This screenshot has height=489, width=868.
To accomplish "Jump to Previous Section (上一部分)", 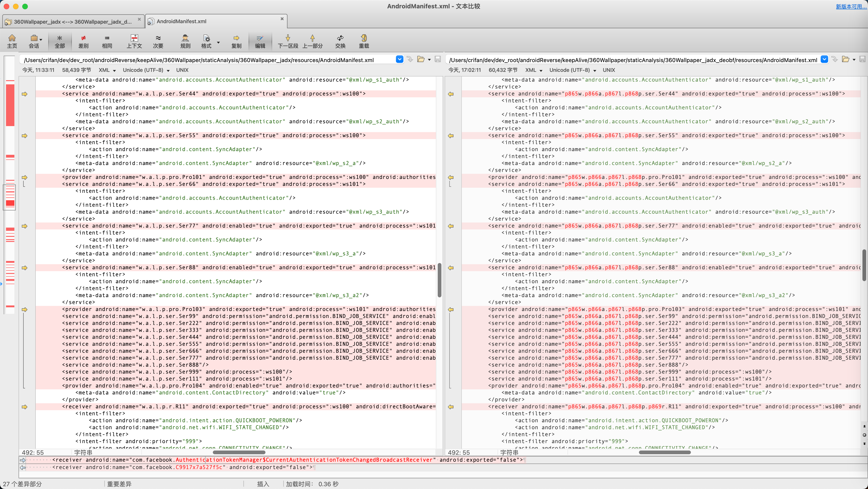I will point(312,41).
